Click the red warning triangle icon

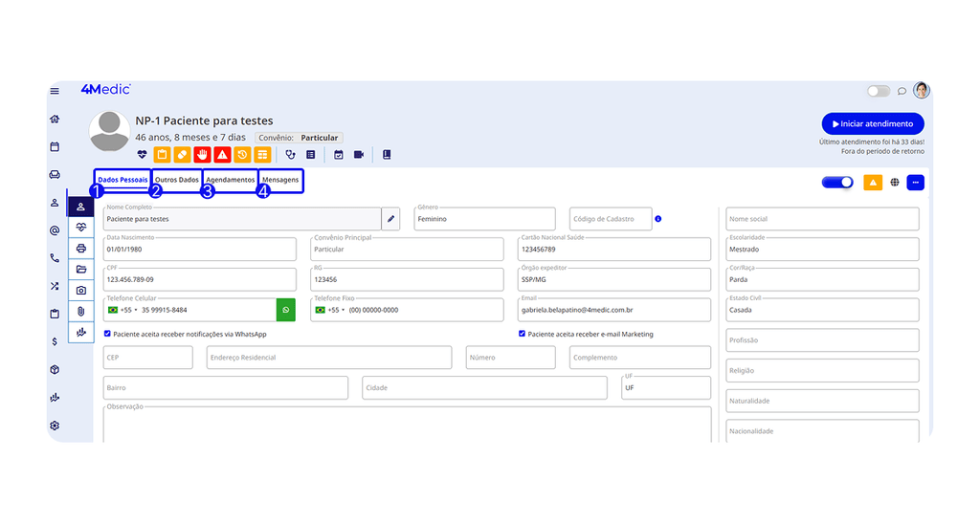(222, 155)
